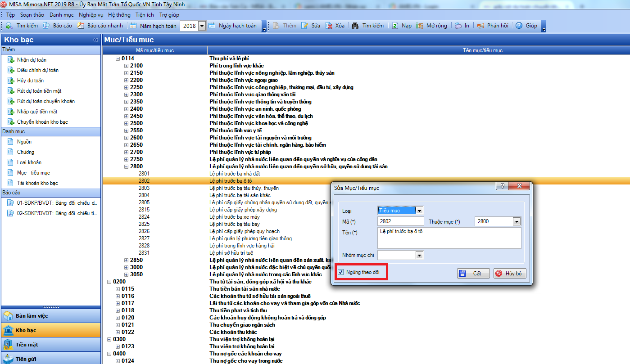Screen dimensions: 630x364
Task: Click the Xóa delete toolbar icon
Action: pyautogui.click(x=329, y=26)
